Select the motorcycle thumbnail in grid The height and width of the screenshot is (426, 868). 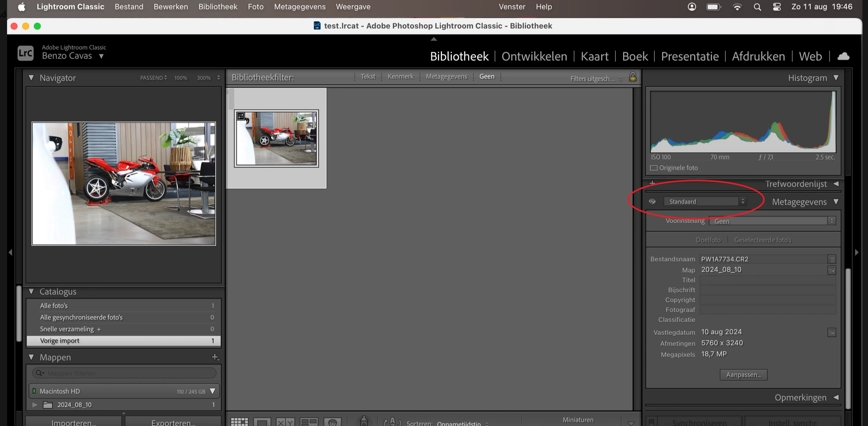(276, 138)
